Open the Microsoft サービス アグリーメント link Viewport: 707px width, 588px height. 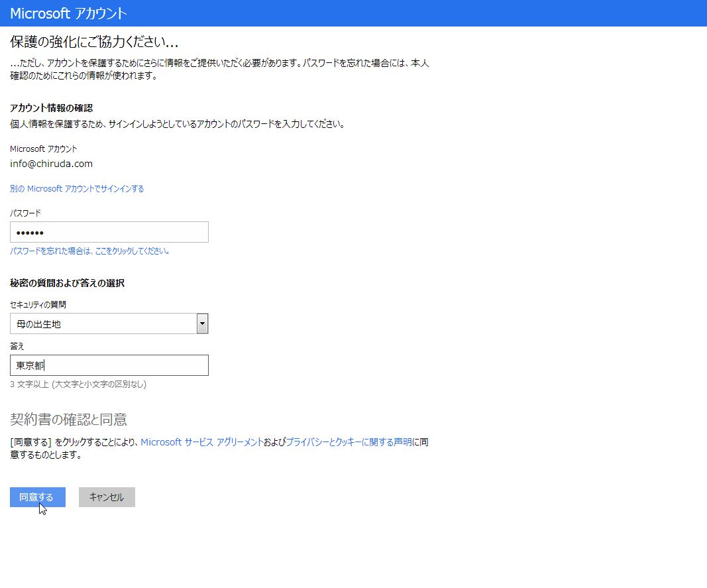[x=202, y=442]
